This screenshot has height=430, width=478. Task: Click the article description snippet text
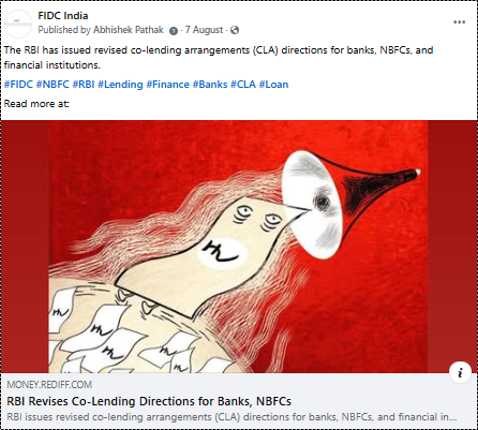click(232, 417)
